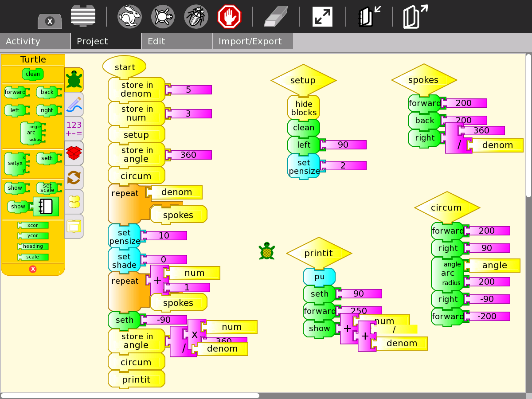Pick the show journal block in palette
Image resolution: width=532 pixels, height=399 pixels.
(33, 207)
